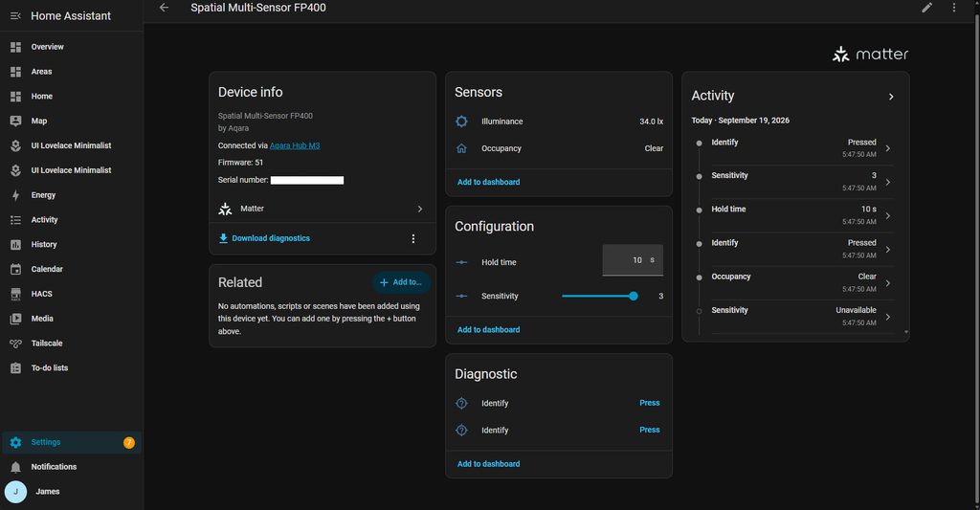
Task: Open Activity in the sidebar
Action: click(44, 219)
